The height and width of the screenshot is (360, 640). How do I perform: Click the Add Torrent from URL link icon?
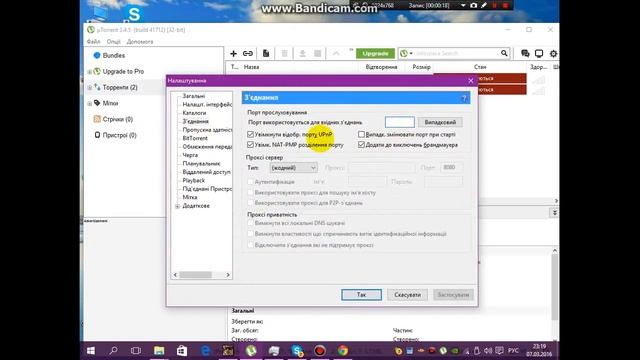[x=248, y=53]
